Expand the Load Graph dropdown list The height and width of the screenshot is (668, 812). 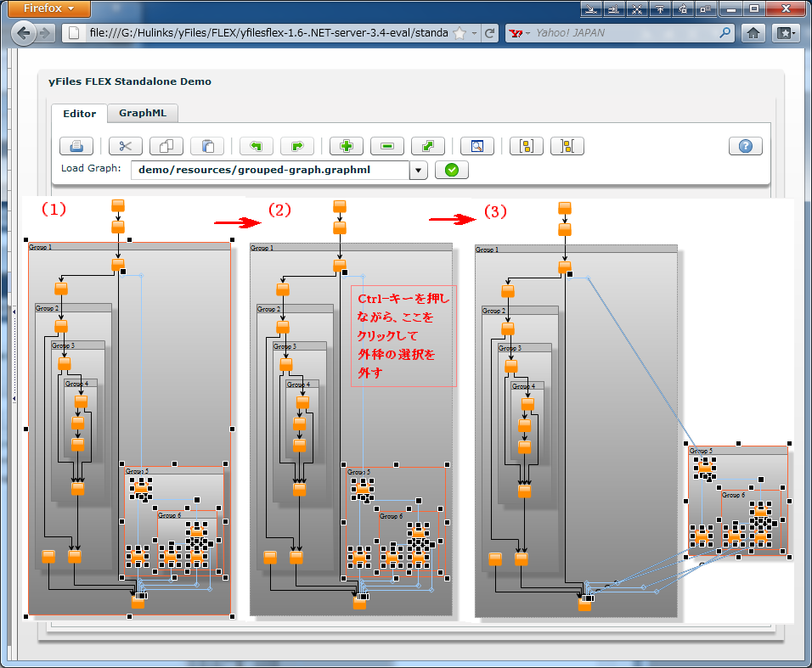418,171
